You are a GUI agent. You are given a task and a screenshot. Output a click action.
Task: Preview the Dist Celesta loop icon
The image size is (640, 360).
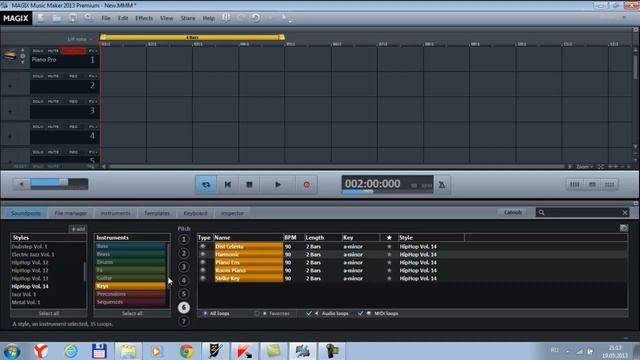(x=203, y=247)
